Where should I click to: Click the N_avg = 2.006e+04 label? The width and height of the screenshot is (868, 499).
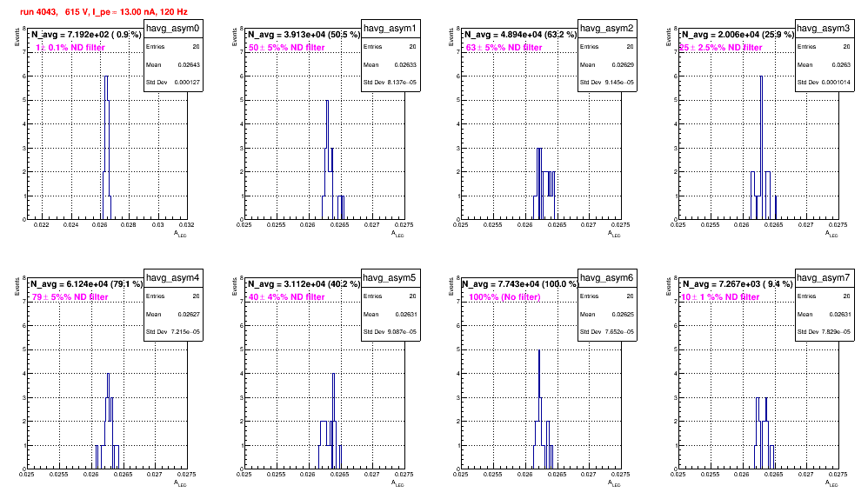738,34
